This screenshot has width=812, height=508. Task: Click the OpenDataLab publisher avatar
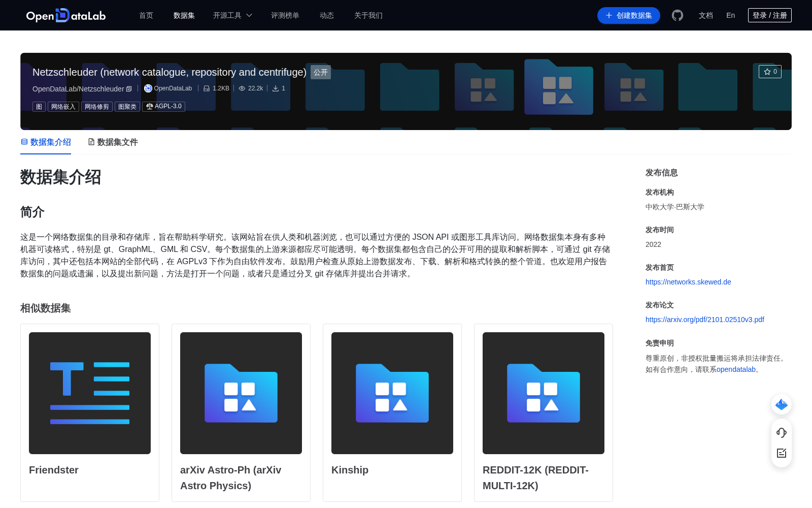(x=148, y=88)
